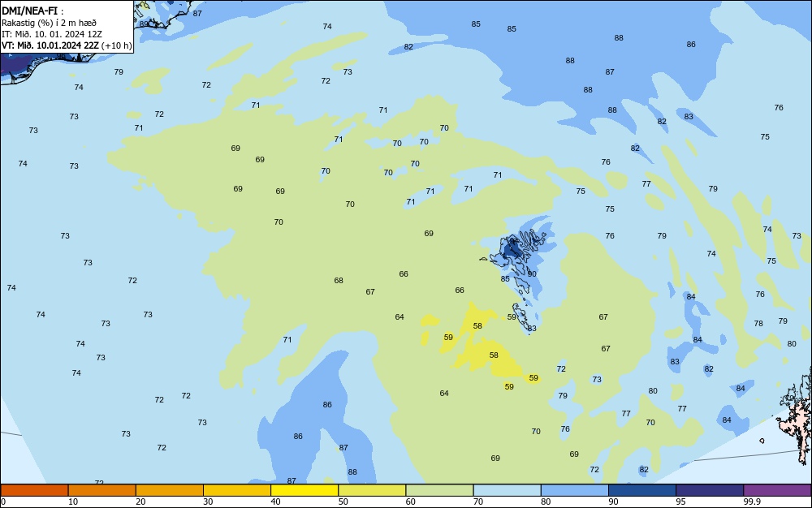Click the 68 humidity value on the map

tap(339, 281)
